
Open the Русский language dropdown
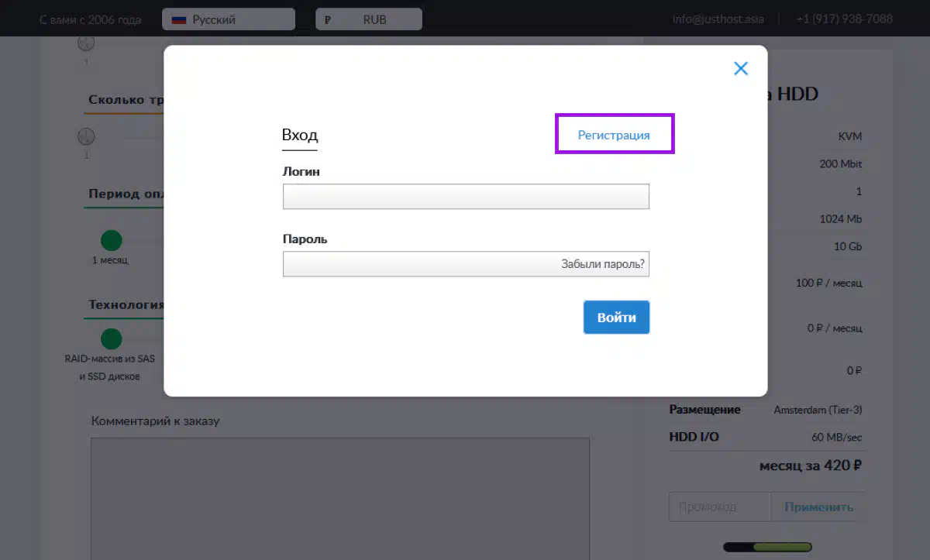[x=229, y=19]
